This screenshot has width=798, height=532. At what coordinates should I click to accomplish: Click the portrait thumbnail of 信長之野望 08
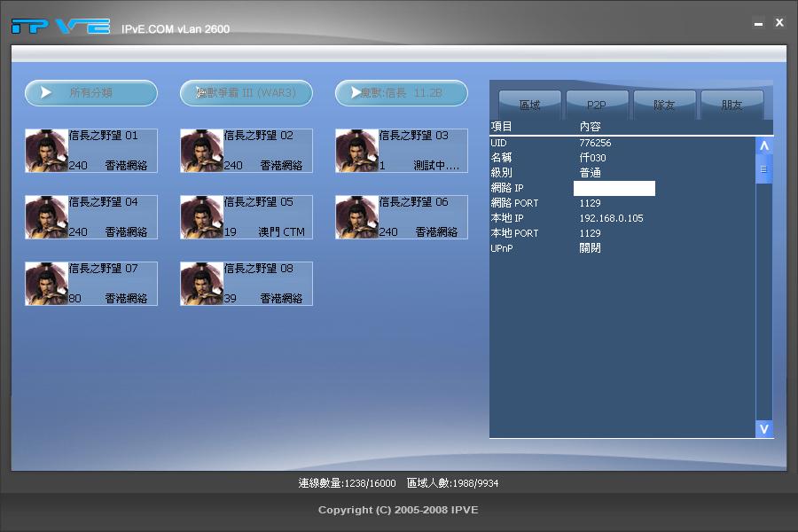202,284
